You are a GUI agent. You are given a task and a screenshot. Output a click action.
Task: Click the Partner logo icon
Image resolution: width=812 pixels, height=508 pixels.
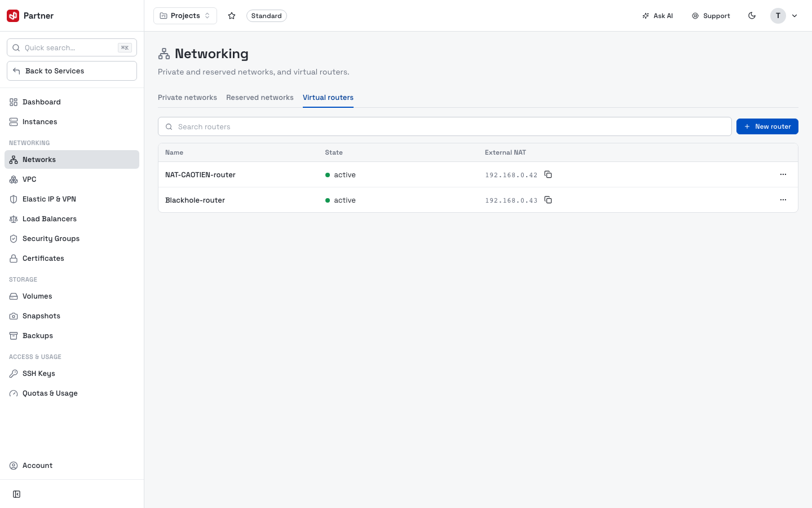coord(13,16)
